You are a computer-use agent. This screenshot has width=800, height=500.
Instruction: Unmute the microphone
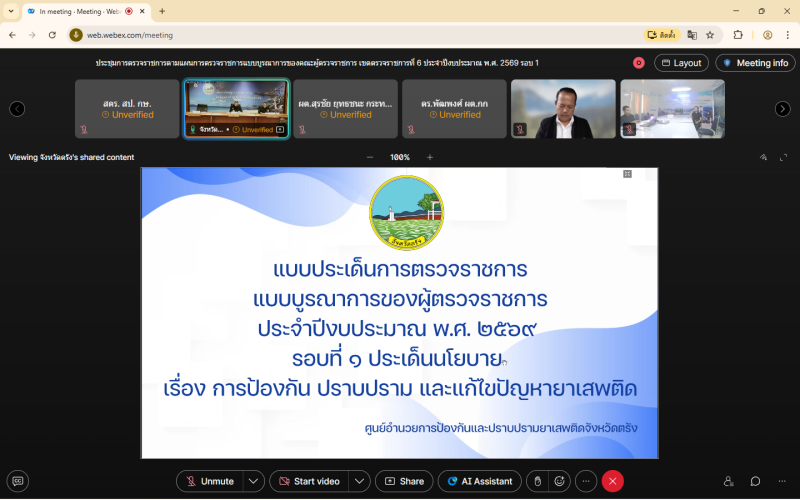point(210,481)
